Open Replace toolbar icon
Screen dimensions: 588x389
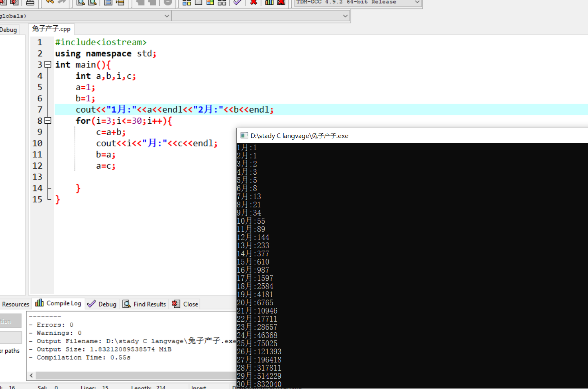(93, 2)
